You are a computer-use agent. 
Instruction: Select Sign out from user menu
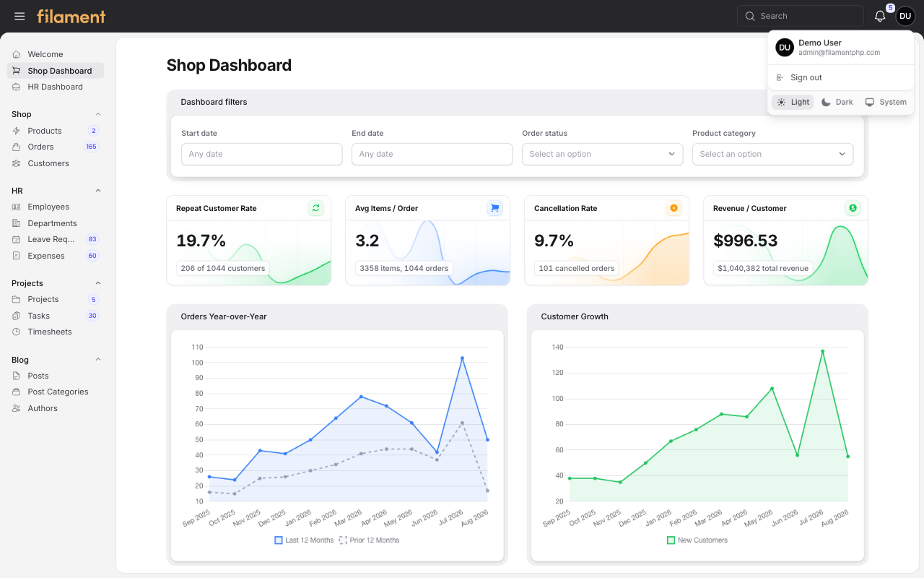(841, 77)
